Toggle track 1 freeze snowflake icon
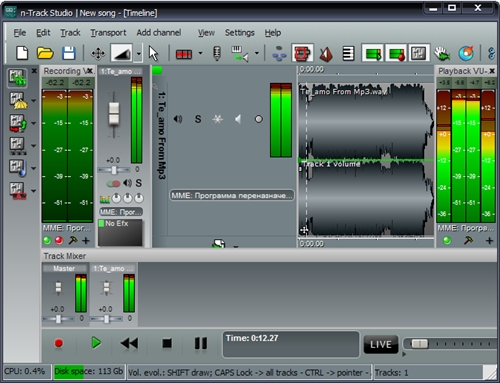This screenshot has height=383, width=500. [217, 119]
